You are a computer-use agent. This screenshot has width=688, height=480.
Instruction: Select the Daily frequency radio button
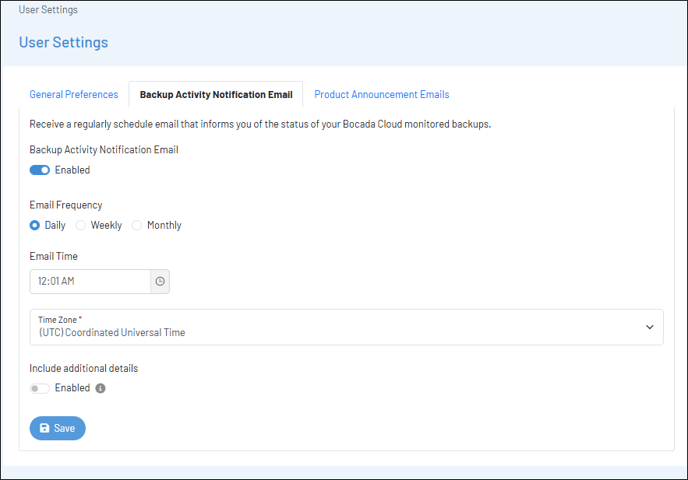[35, 225]
